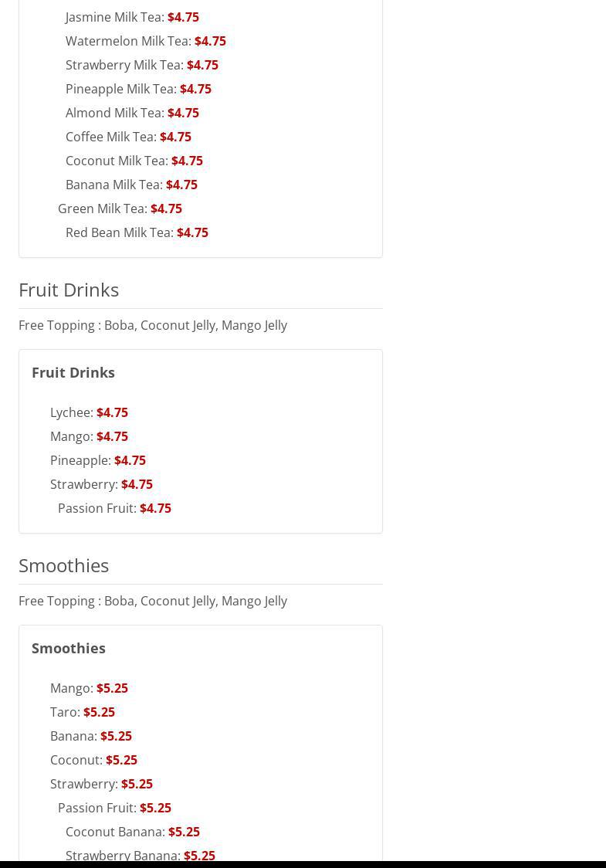606x868 pixels.
Task: Select Watermelon Milk Tea from the list
Action: (128, 41)
